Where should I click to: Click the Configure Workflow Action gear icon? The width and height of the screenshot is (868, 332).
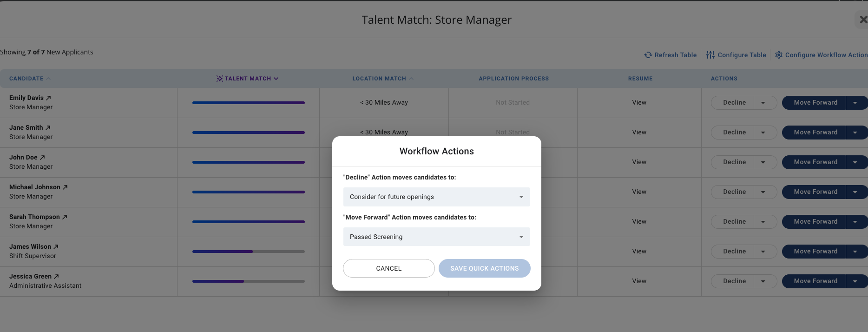click(x=778, y=55)
